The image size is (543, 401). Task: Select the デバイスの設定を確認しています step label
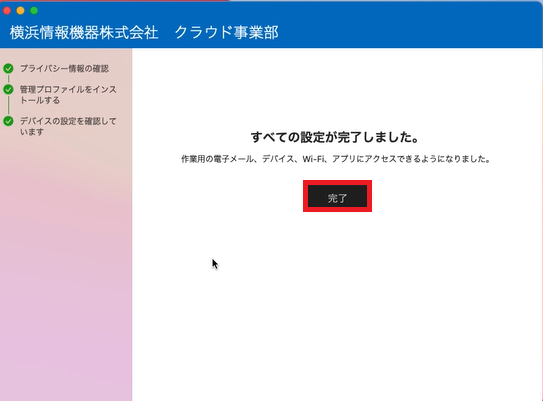pos(68,126)
